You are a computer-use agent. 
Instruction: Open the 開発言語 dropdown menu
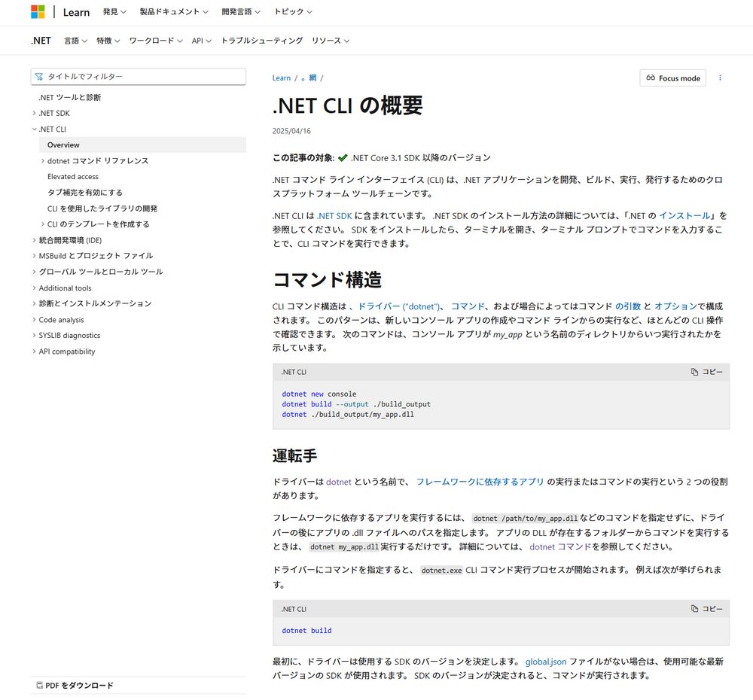(241, 11)
